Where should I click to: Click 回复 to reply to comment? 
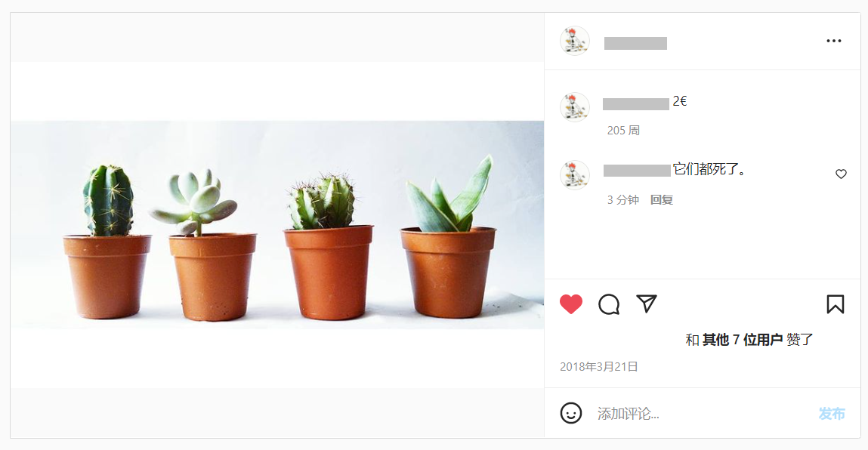tap(662, 200)
